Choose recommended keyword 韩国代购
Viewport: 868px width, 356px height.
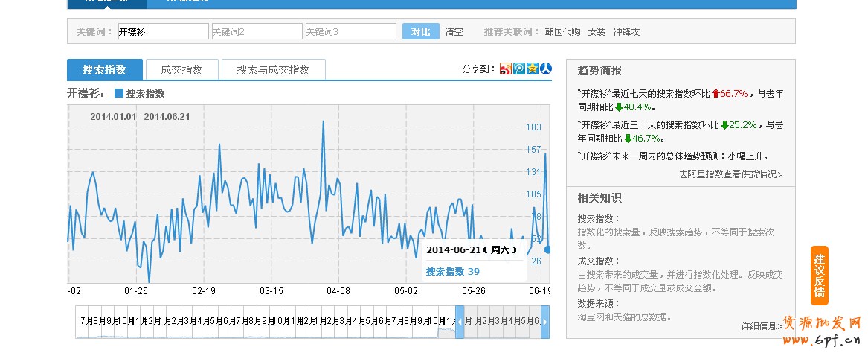tap(562, 32)
